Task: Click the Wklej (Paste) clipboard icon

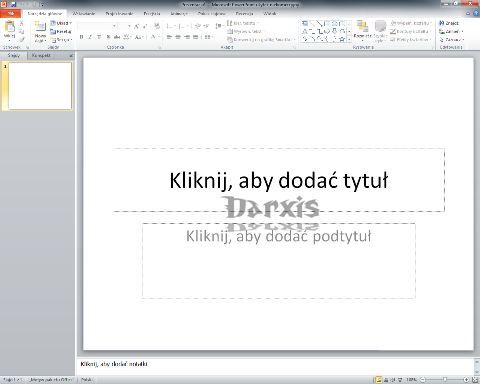Action: (10, 27)
